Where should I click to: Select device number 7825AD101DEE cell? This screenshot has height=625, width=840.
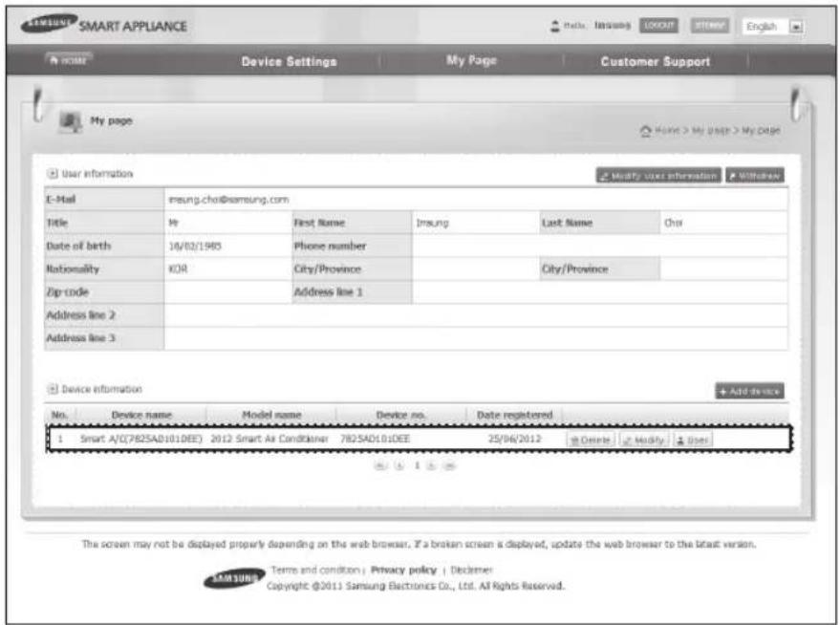coord(375,440)
